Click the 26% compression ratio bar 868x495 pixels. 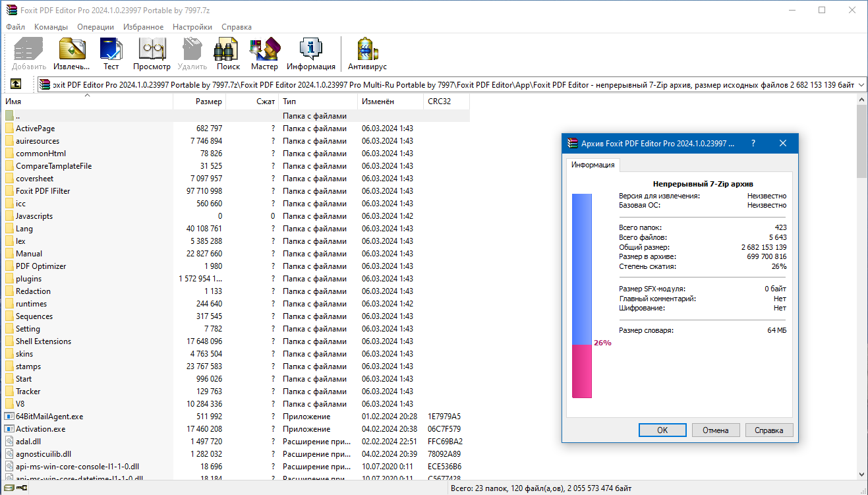pyautogui.click(x=582, y=296)
